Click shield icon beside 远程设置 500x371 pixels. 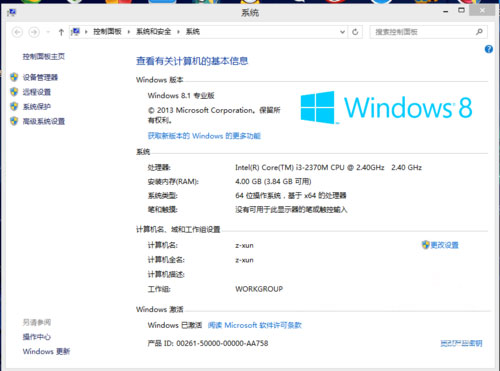point(14,92)
